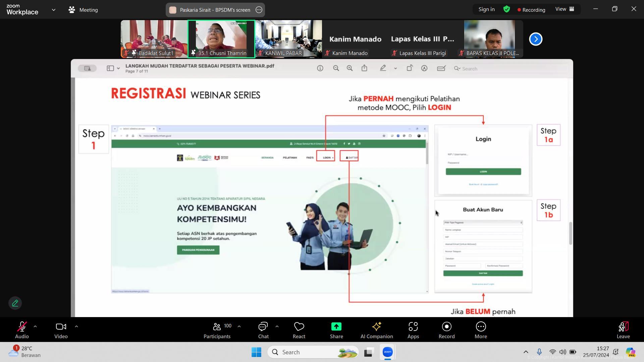Open React emoji reactions
The height and width of the screenshot is (362, 644).
(299, 330)
